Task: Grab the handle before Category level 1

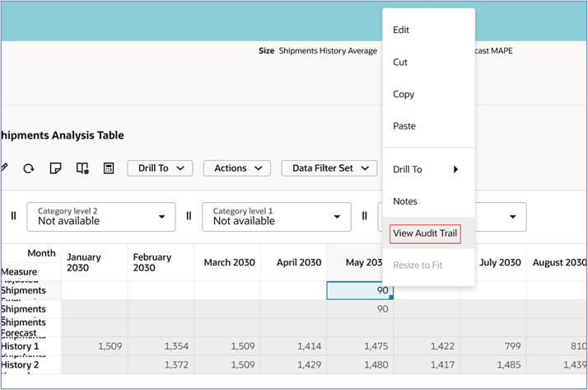Action: tap(189, 216)
